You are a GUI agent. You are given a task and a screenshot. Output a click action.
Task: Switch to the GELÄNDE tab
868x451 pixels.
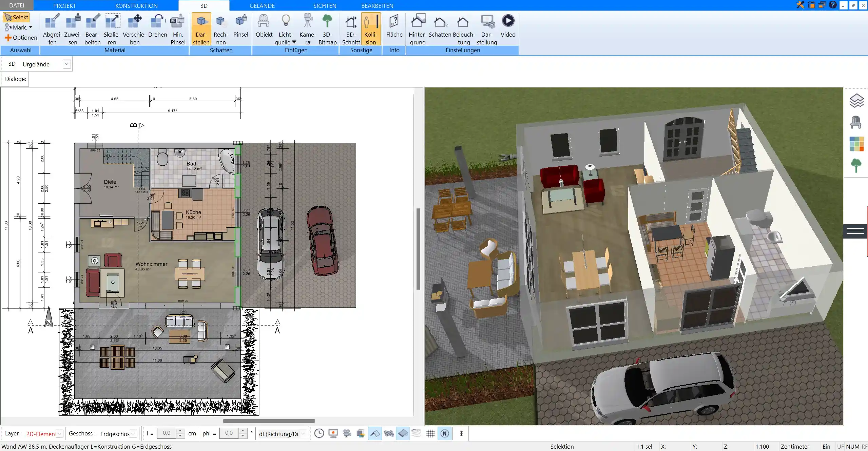pos(262,5)
